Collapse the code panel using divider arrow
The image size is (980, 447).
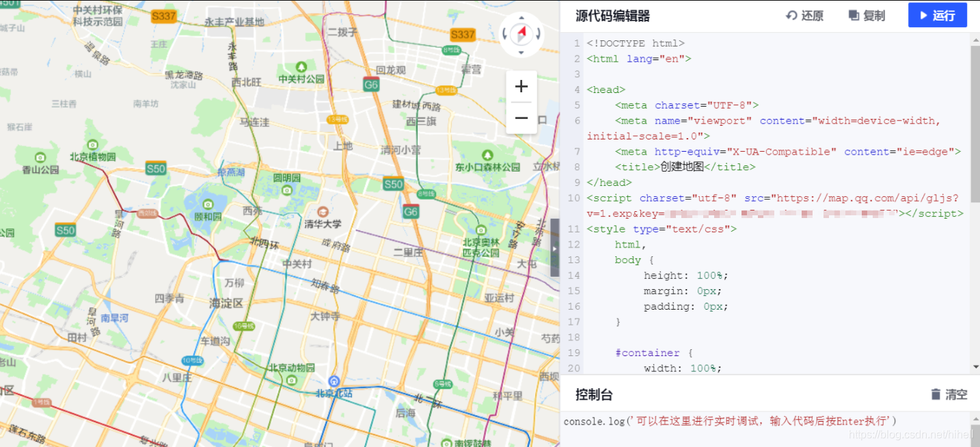[x=555, y=247]
